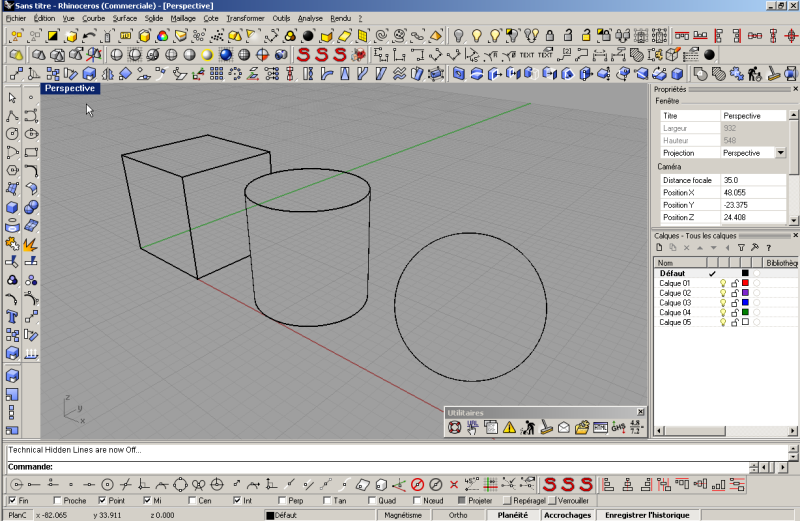Screen dimensions: 800x521
Task: Click layers panel horizontal scrollbar
Action: (x=726, y=431)
